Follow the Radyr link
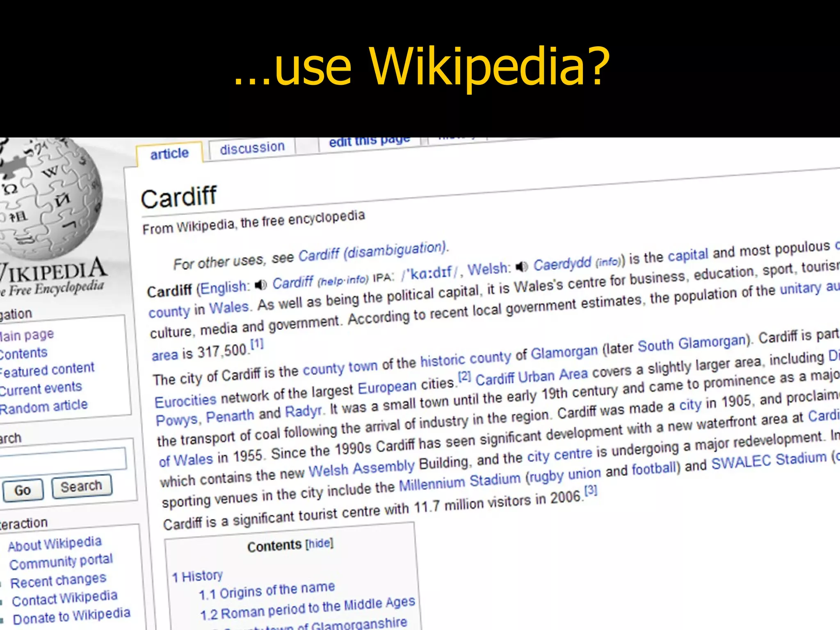The height and width of the screenshot is (630, 840). click(x=304, y=411)
